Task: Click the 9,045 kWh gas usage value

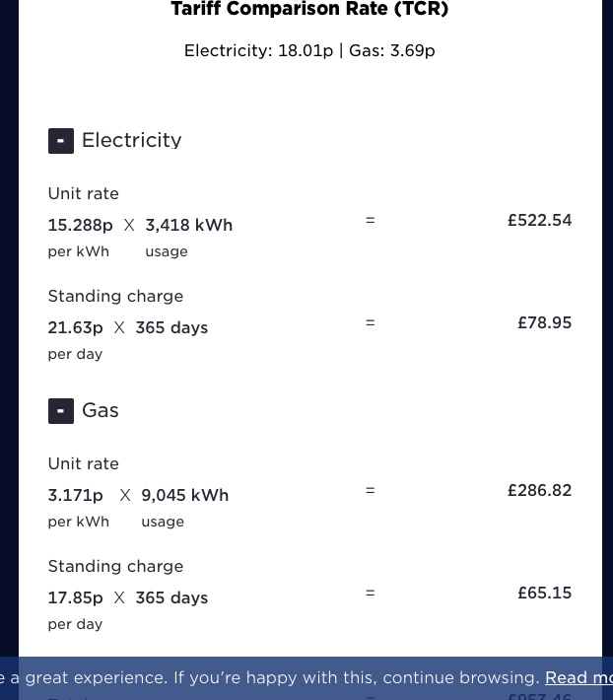Action: click(x=184, y=496)
